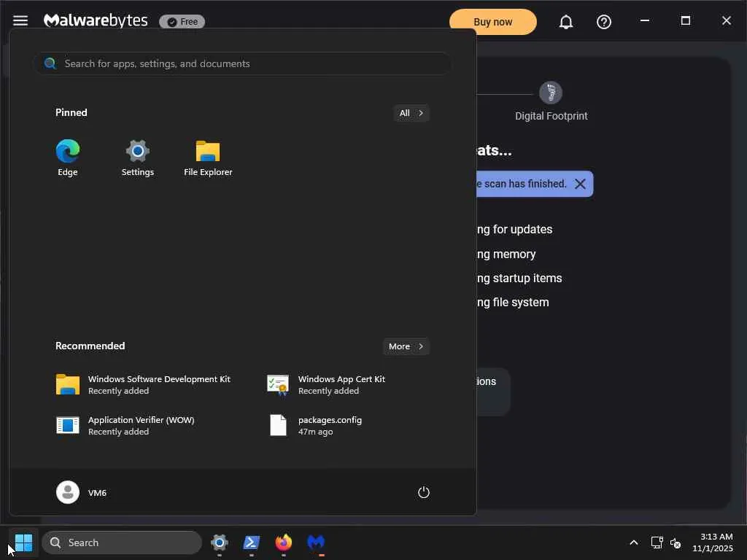Open Settings from the taskbar

(220, 542)
